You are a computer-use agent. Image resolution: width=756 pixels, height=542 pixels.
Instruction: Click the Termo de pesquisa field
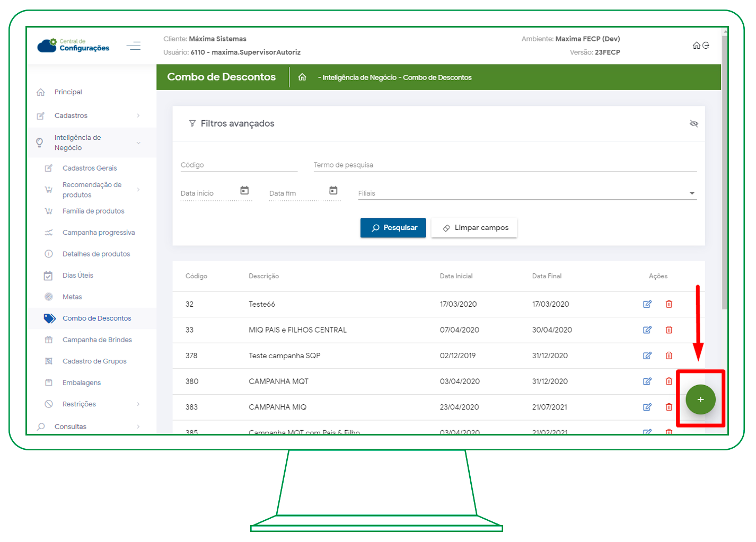(504, 165)
